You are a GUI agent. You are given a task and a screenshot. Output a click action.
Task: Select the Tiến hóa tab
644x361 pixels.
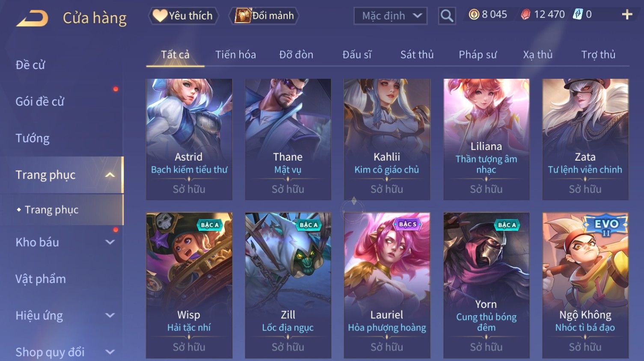click(235, 55)
